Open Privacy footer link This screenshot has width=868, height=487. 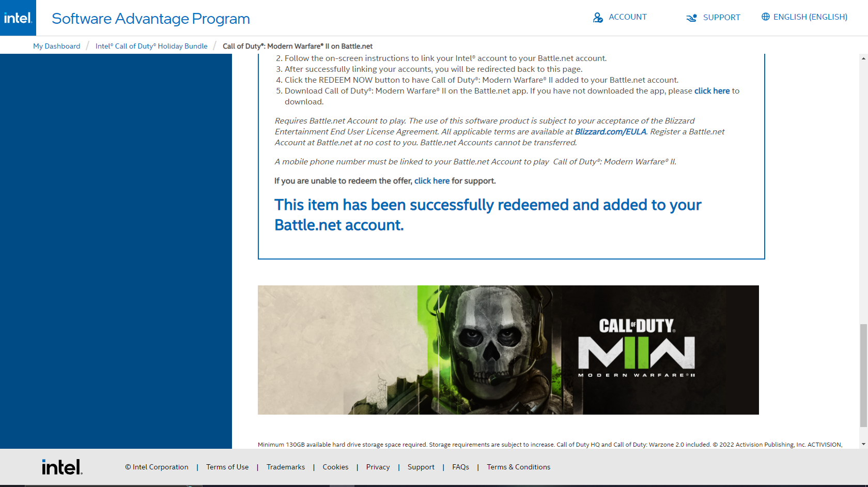pyautogui.click(x=378, y=467)
